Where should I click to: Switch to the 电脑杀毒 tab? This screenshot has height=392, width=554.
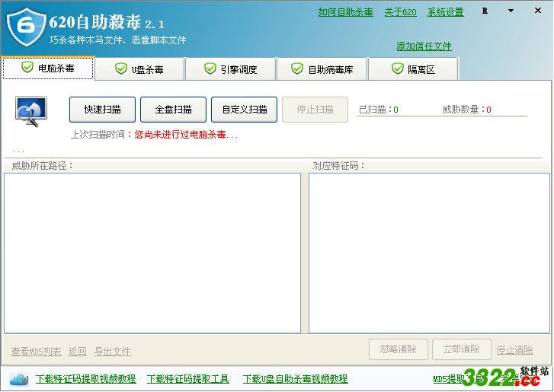tap(48, 68)
